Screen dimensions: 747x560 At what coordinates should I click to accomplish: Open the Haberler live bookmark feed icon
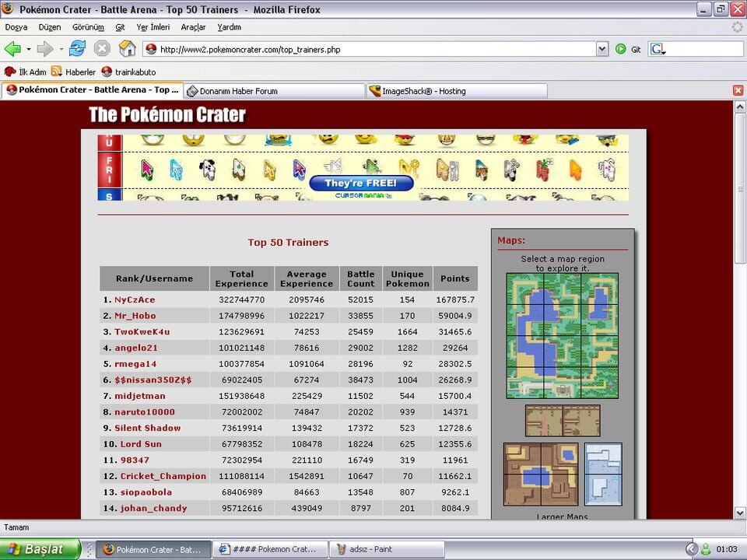tap(57, 72)
